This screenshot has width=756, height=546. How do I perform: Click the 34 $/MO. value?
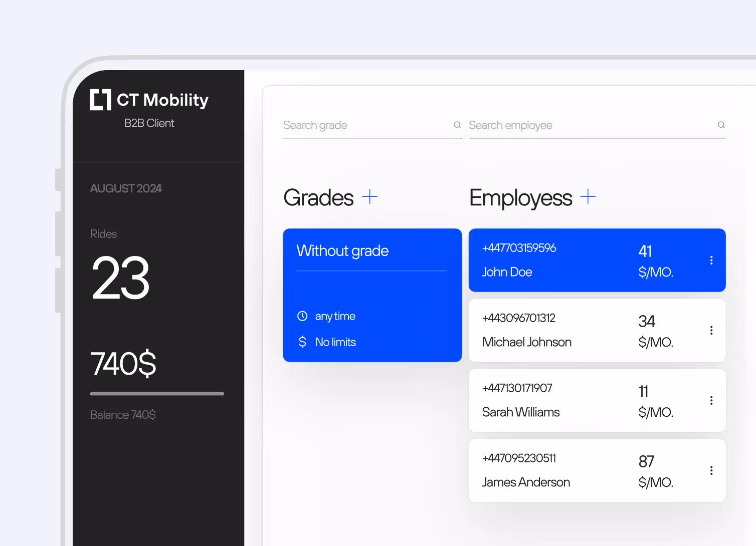point(656,331)
